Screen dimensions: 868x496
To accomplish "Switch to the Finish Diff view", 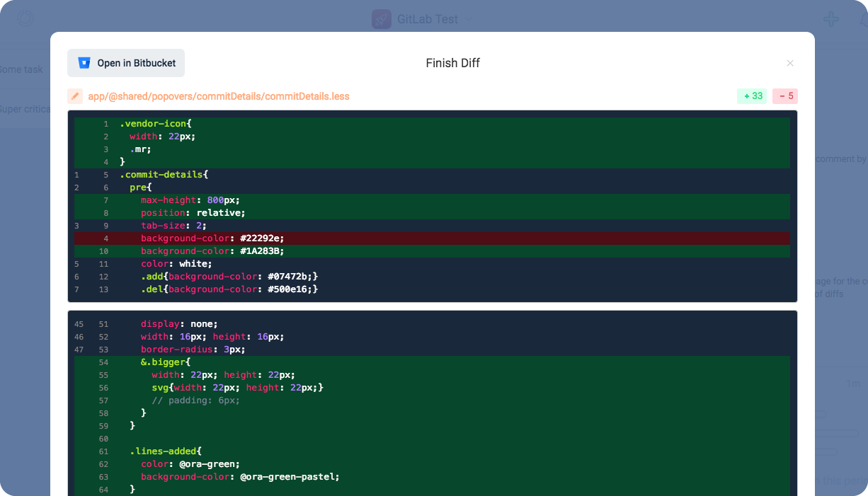I will coord(452,63).
